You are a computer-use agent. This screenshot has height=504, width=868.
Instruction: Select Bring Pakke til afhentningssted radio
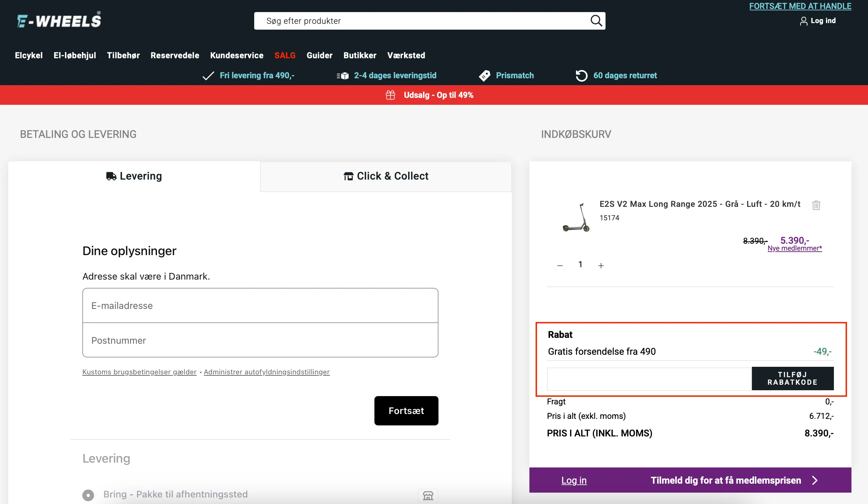point(88,495)
